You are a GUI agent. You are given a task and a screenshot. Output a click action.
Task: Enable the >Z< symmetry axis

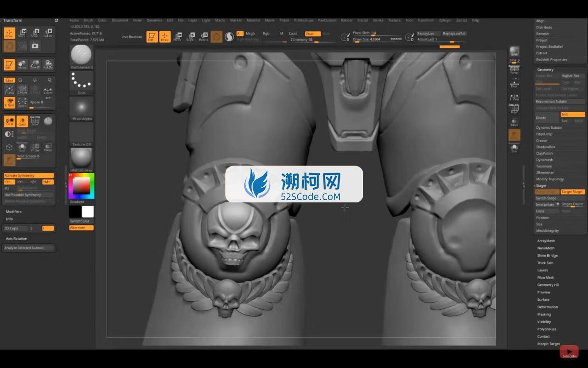pyautogui.click(x=33, y=182)
